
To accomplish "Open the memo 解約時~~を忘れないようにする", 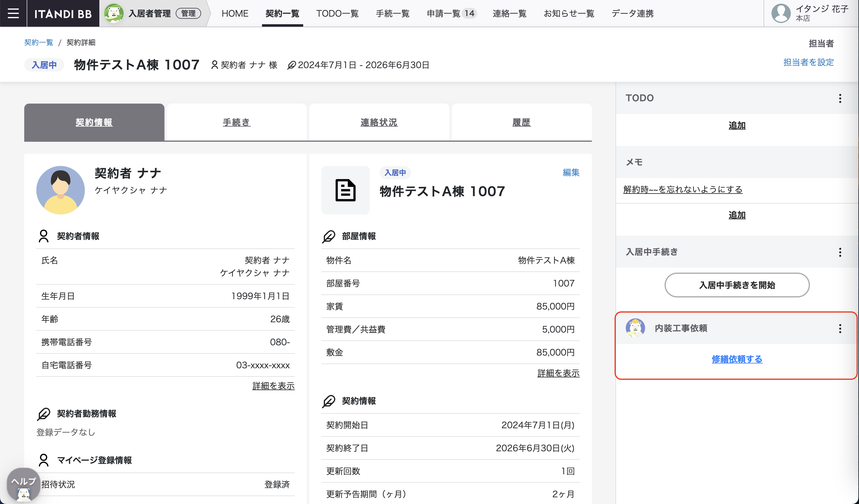I will coord(682,190).
